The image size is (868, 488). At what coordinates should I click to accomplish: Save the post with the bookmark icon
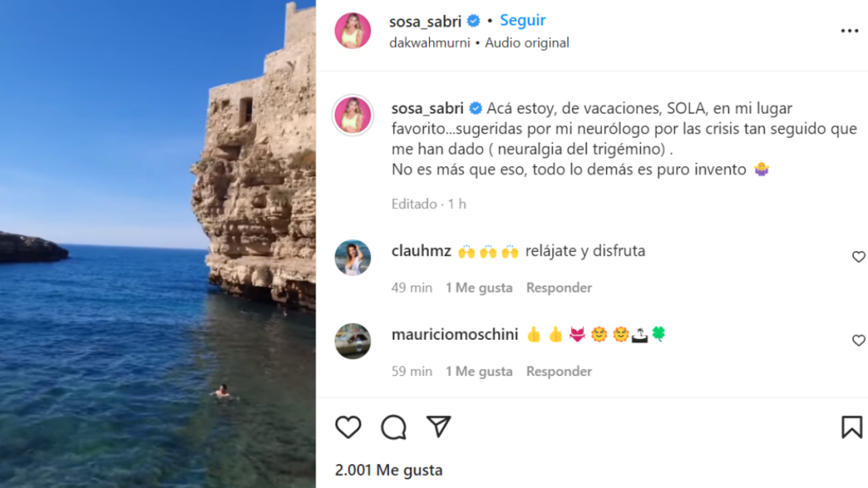[x=852, y=427]
